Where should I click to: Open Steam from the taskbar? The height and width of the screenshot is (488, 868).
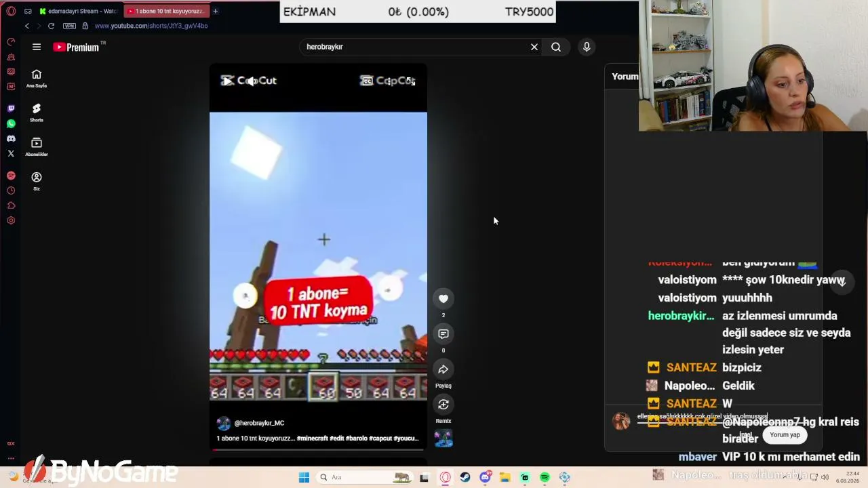(x=465, y=477)
